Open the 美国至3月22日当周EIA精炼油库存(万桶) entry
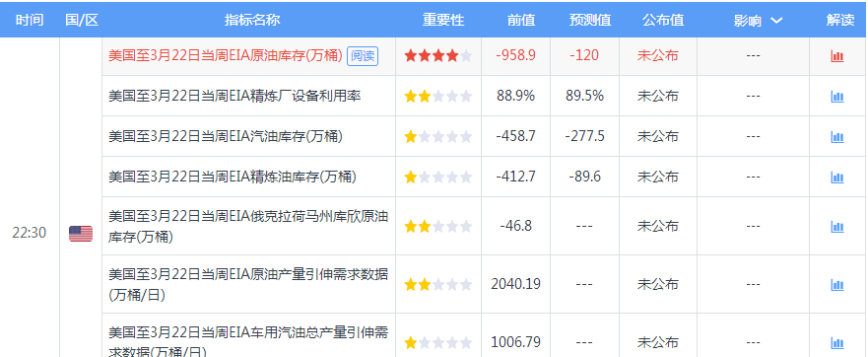The width and height of the screenshot is (868, 357). tap(233, 177)
